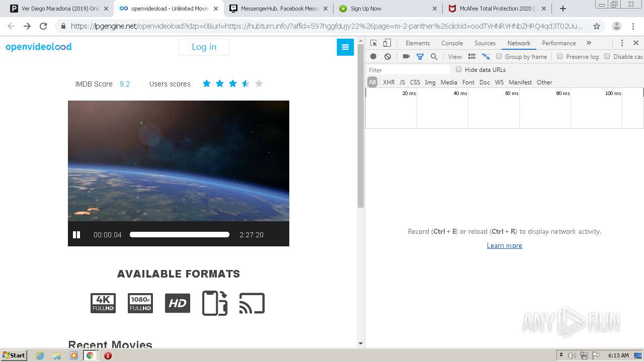Toggle device toolbar in DevTools
Screen dimensions: 644x362
387,43
